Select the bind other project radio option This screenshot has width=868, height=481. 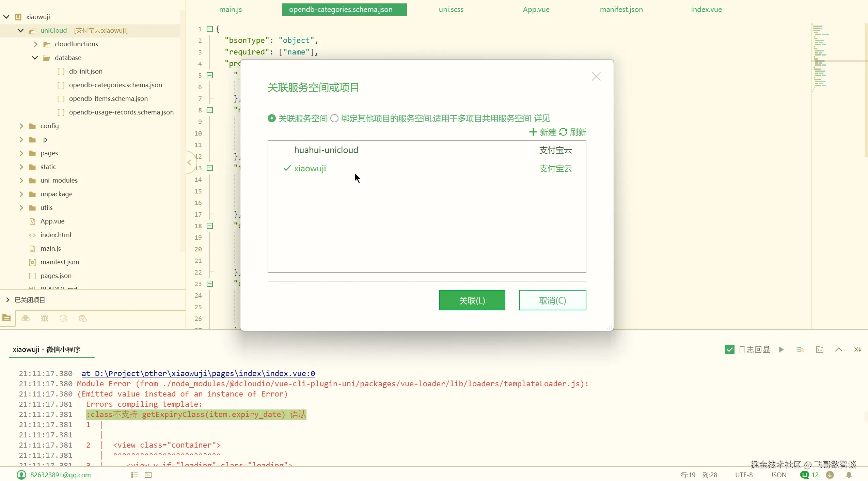[x=334, y=118]
